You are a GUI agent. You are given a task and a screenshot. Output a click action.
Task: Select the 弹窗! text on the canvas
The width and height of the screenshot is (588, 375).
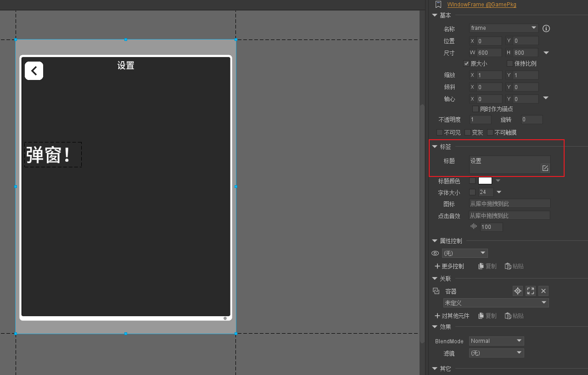(x=53, y=155)
